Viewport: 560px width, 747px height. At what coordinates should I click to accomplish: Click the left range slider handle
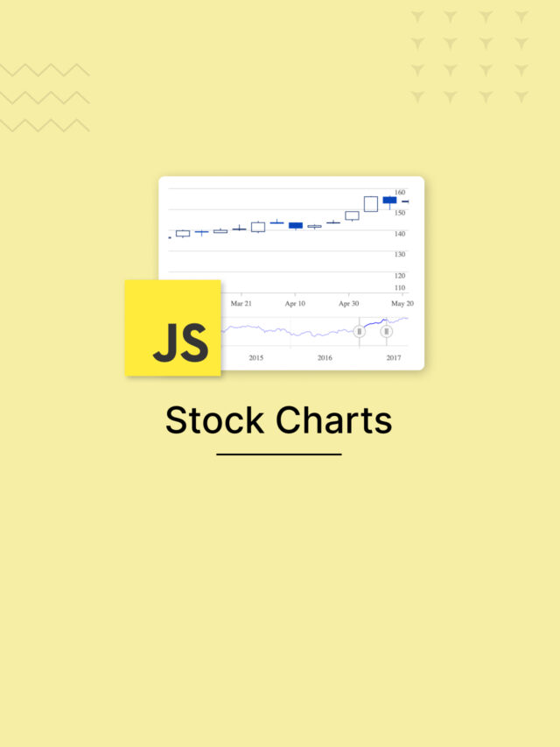point(359,331)
